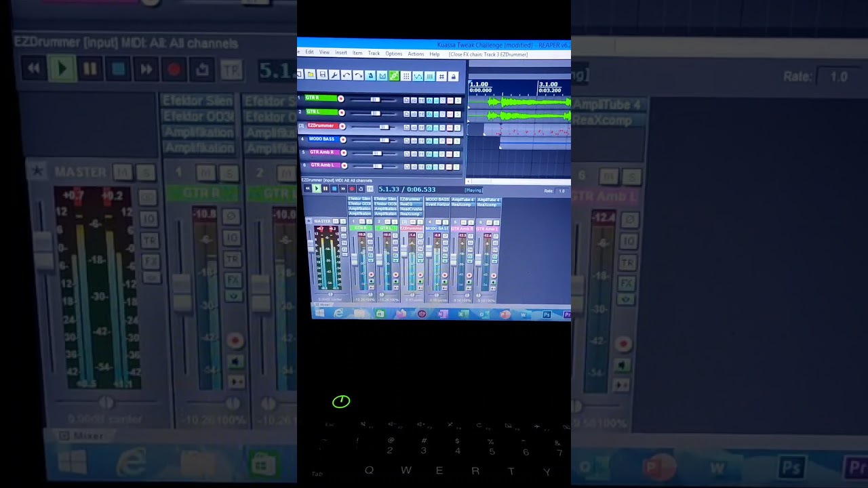Screen dimensions: 868x488
Task: Toggle the lock toolbar icon
Action: pyautogui.click(x=453, y=75)
